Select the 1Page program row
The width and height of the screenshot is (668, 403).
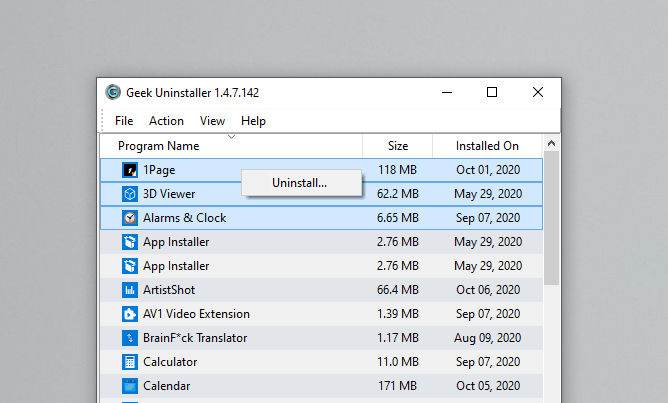click(321, 170)
